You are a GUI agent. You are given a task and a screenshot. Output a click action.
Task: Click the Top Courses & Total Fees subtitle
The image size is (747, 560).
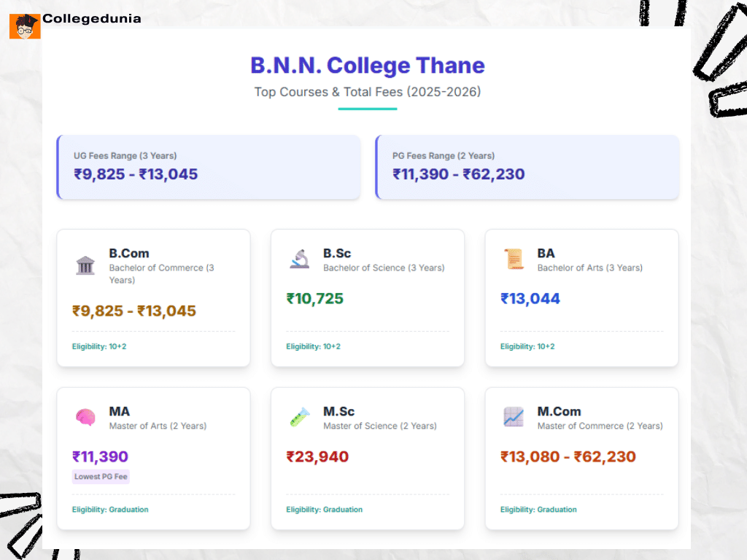click(368, 92)
